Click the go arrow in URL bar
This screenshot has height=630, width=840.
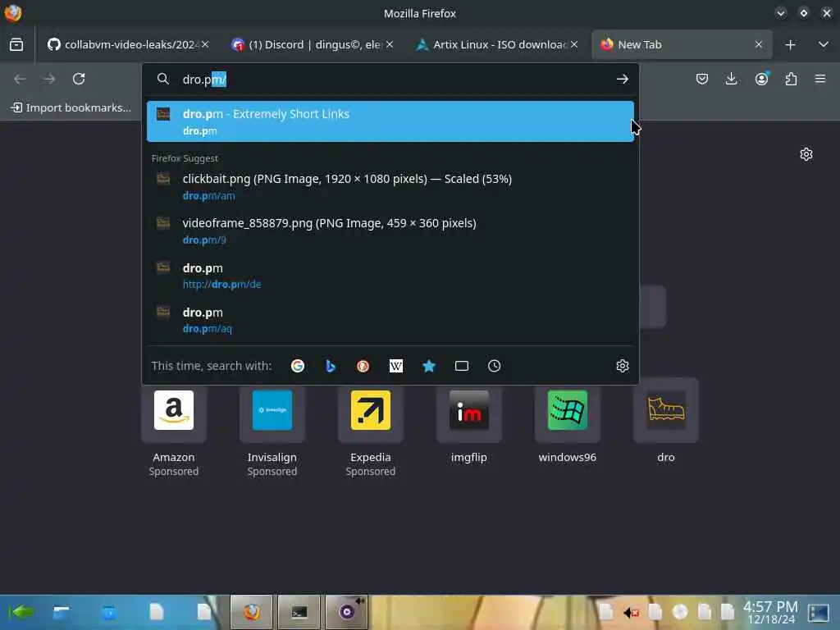tap(622, 80)
